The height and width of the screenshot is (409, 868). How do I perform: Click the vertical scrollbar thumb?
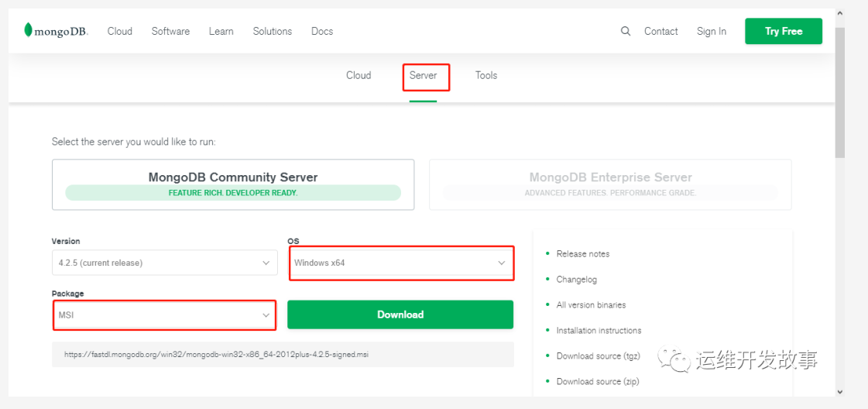(x=840, y=91)
